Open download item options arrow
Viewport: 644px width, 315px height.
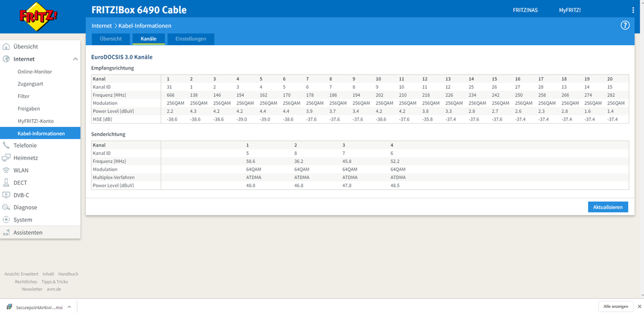tap(70, 307)
